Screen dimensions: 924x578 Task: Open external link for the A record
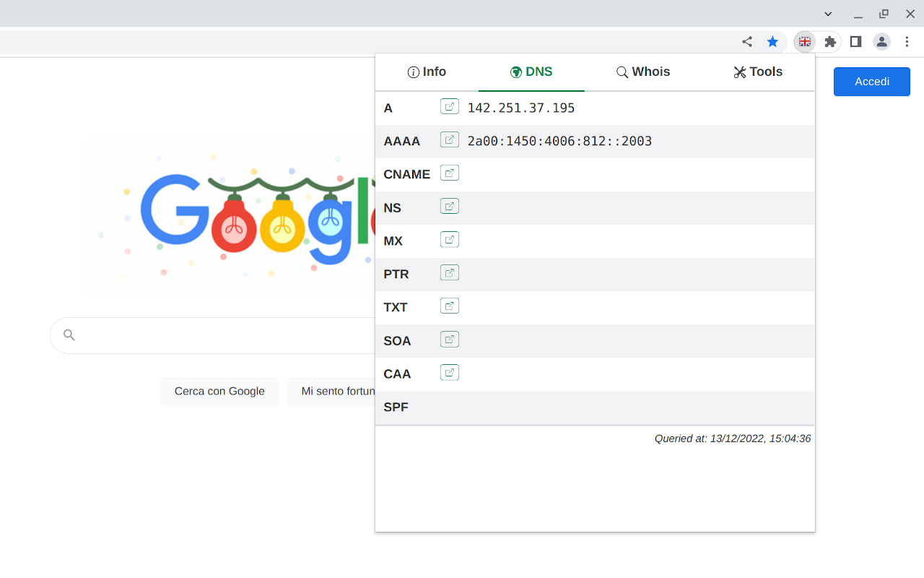(x=449, y=105)
